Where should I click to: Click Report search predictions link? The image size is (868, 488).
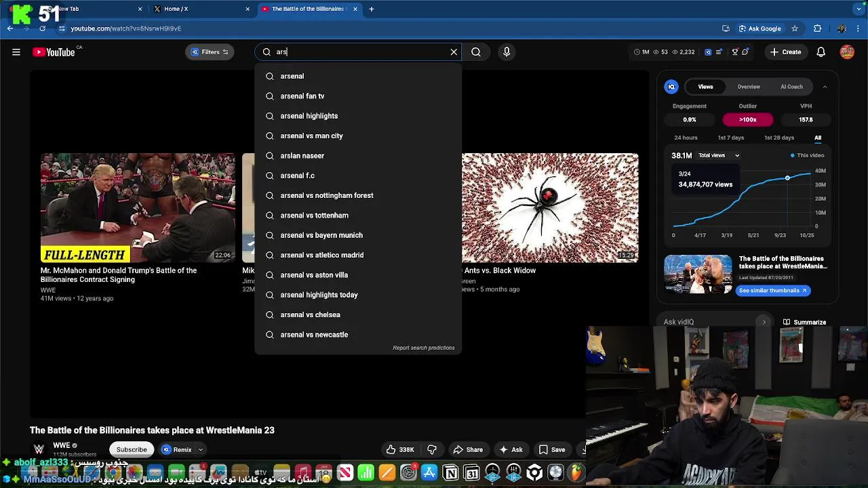pos(423,348)
